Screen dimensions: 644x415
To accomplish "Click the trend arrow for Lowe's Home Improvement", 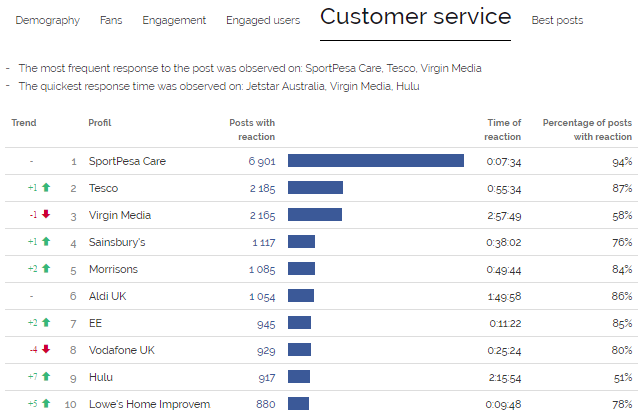I will coord(46,403).
